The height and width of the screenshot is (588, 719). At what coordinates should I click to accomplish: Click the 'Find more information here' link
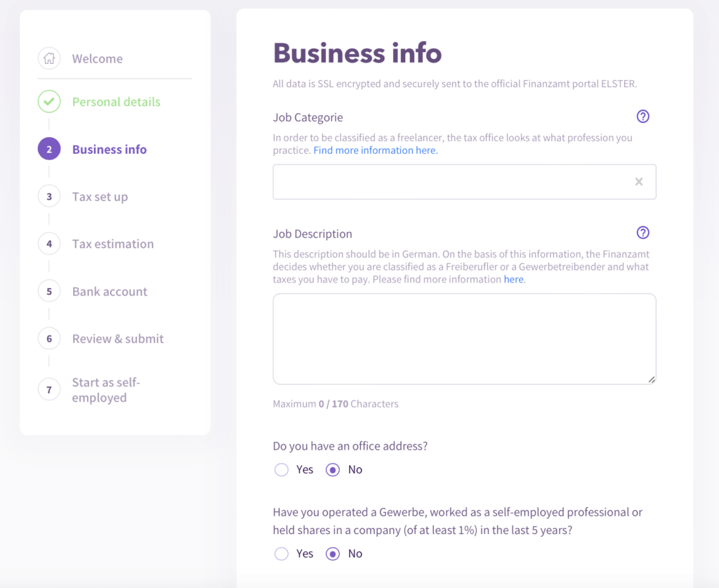(x=375, y=150)
